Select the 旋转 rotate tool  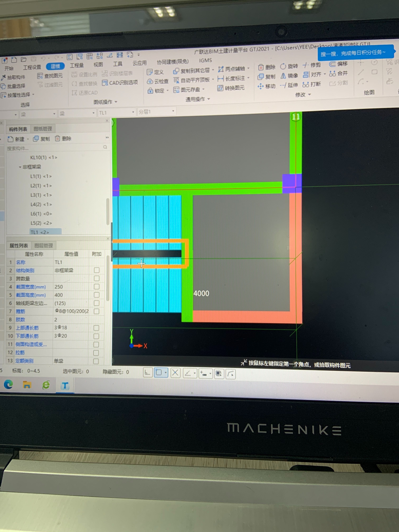289,66
